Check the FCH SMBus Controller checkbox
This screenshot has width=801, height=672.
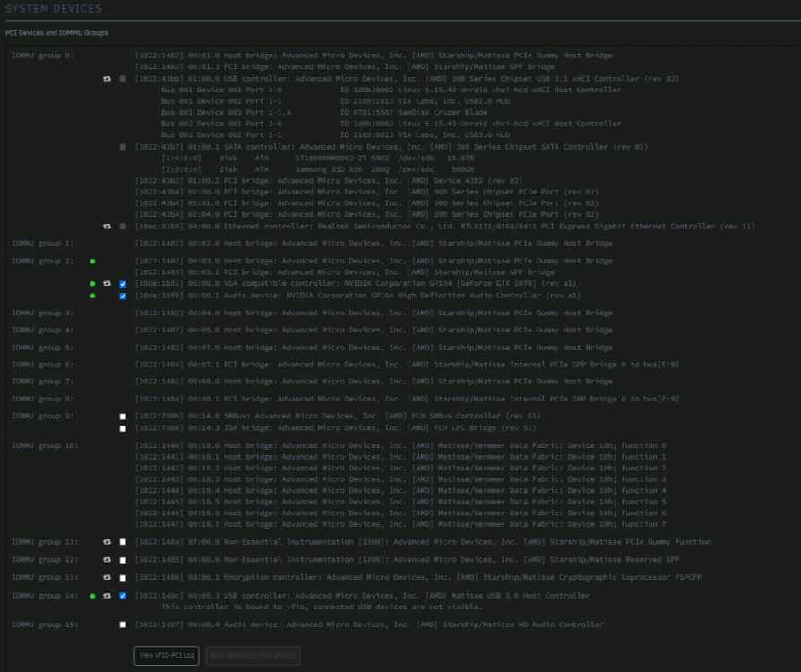123,417
